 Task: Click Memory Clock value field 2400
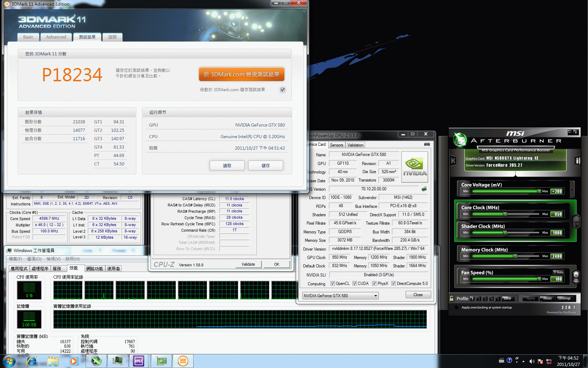[x=557, y=256]
